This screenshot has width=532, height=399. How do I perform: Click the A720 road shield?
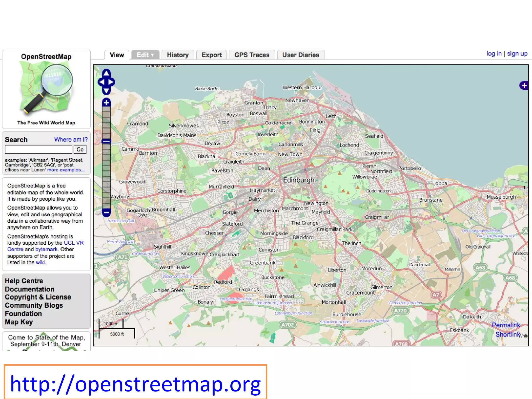(x=400, y=311)
